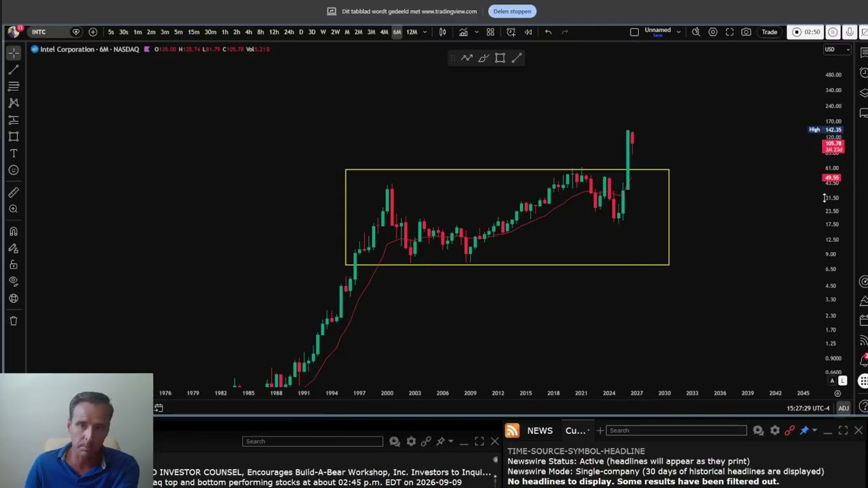Click the brush tool in floating toolbar
868x488 pixels.
click(484, 58)
